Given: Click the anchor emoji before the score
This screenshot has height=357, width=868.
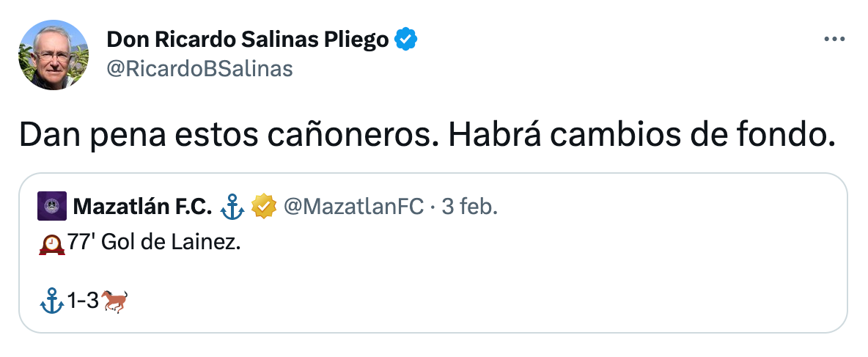Looking at the screenshot, I should (x=51, y=301).
